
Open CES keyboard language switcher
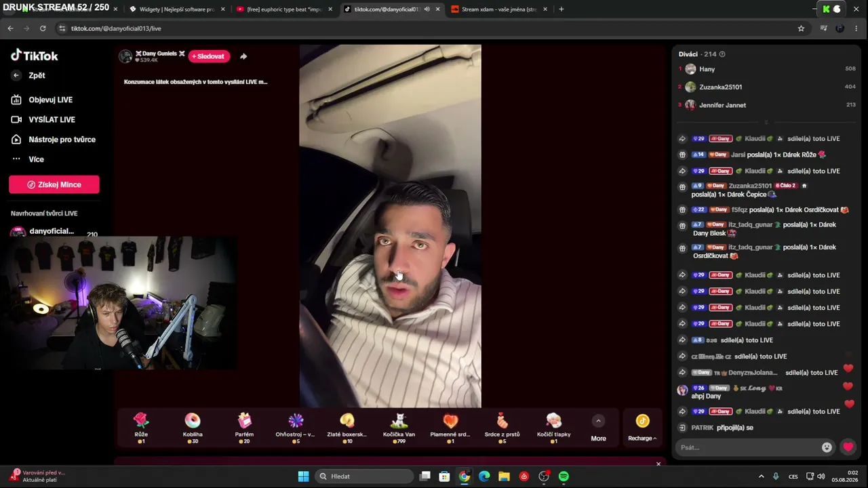(793, 476)
